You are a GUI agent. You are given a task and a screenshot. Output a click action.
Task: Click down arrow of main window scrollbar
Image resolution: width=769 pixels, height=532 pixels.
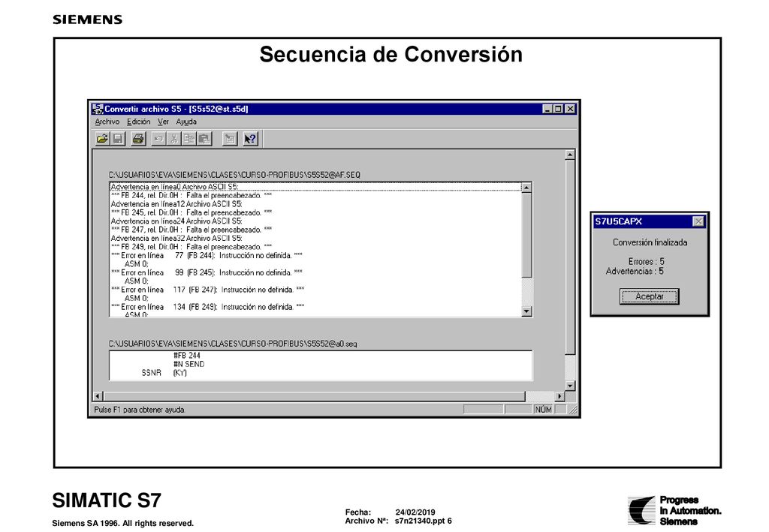pos(569,386)
